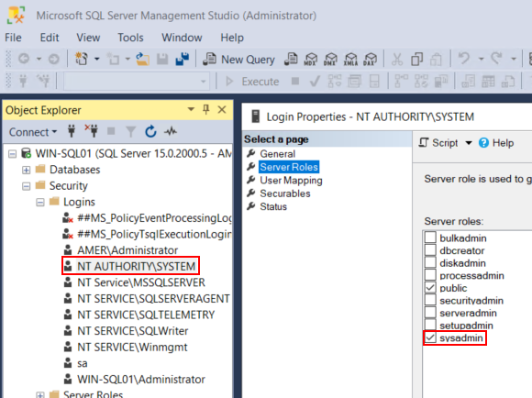Select the sa login
Viewport: 532px width, 398px height.
pyautogui.click(x=83, y=363)
